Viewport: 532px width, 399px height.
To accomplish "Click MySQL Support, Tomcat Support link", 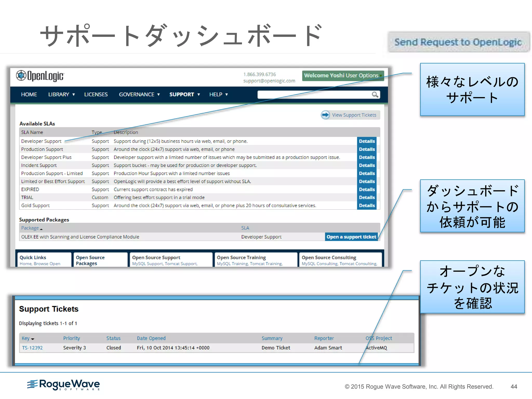I will (x=165, y=264).
